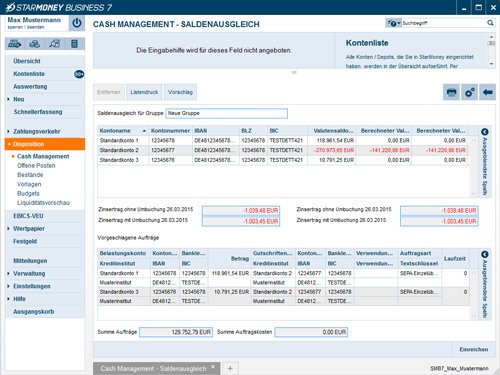Select Offene Posten in the tree
The width and height of the screenshot is (500, 375).
coord(36,165)
